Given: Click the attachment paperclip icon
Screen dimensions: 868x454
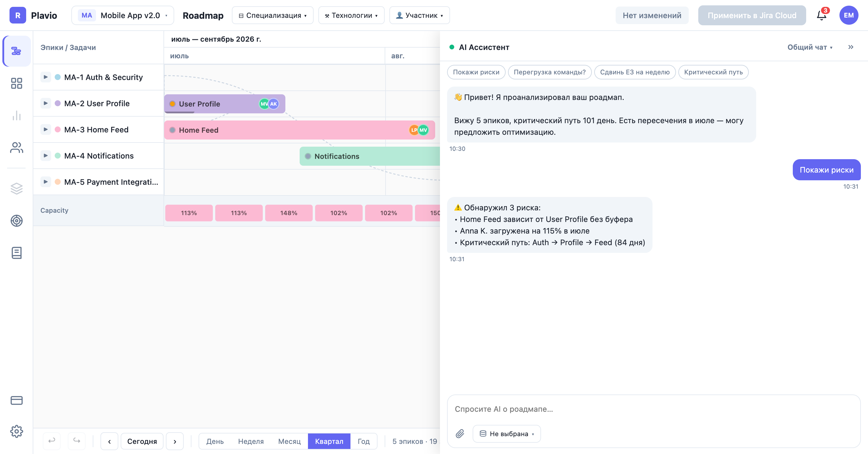Looking at the screenshot, I should coord(460,433).
